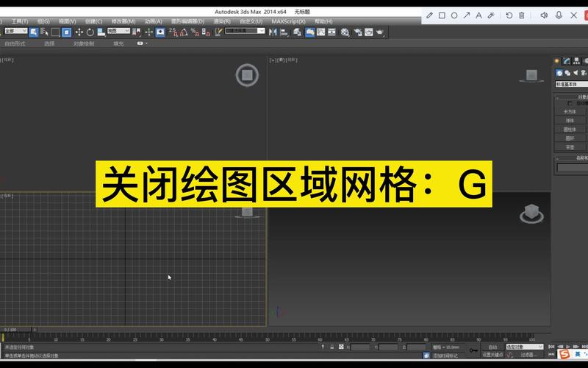The height and width of the screenshot is (368, 588).
Task: Open the Create command panel tab
Action: 557,61
